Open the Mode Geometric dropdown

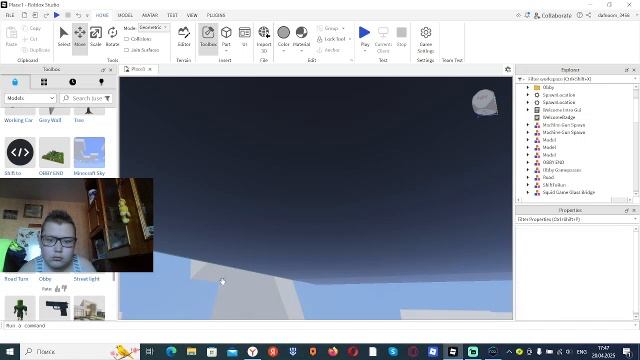[153, 27]
